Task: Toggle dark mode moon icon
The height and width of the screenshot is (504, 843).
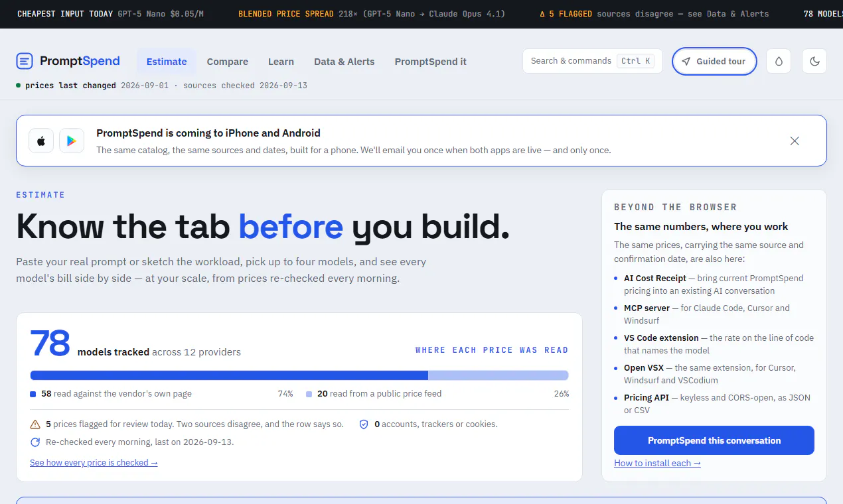Action: click(x=814, y=61)
